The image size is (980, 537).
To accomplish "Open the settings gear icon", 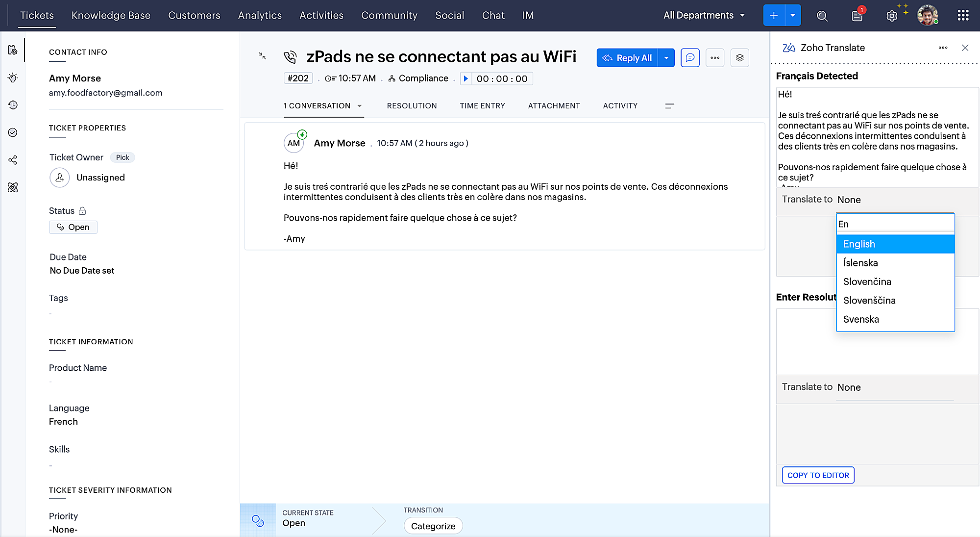I will [892, 16].
